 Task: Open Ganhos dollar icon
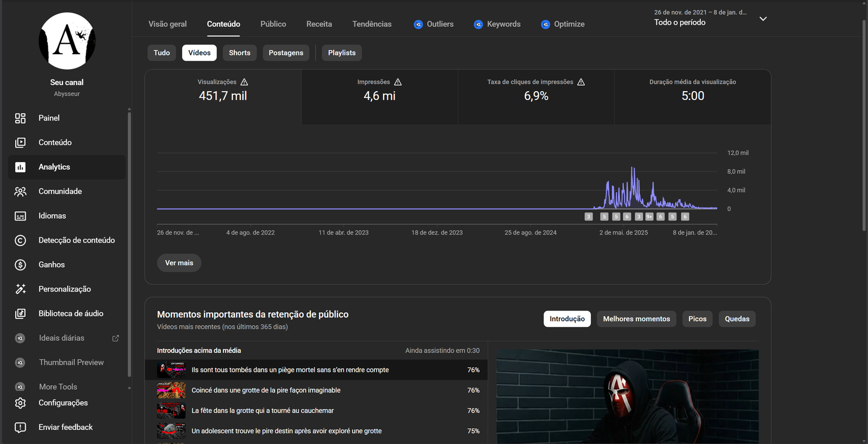pyautogui.click(x=20, y=265)
